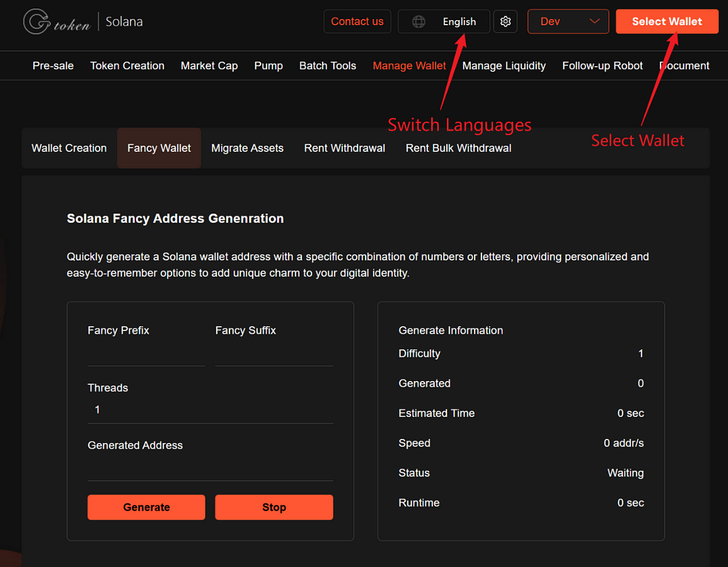Expand the Dev network dropdown
The height and width of the screenshot is (567, 728).
567,21
